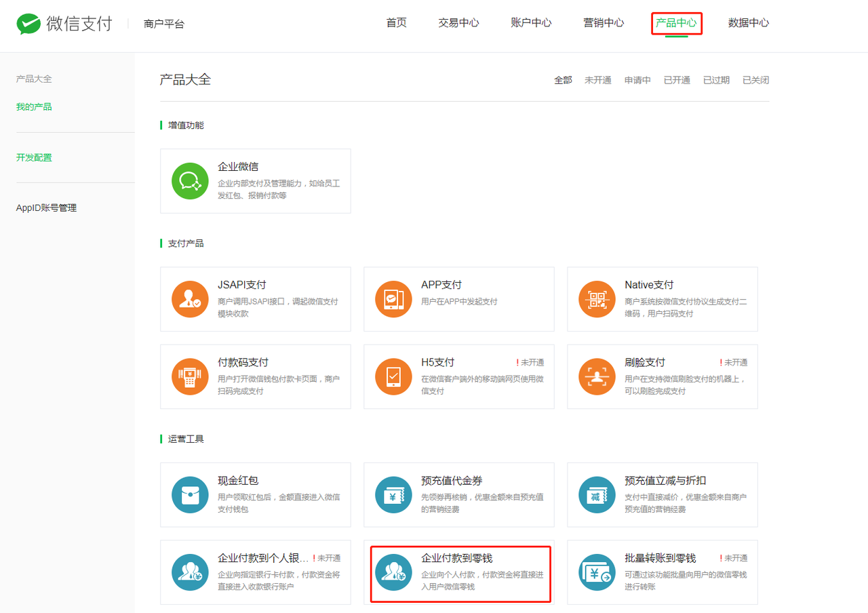Click the 现金红包 description text
The height and width of the screenshot is (613, 868).
(279, 503)
